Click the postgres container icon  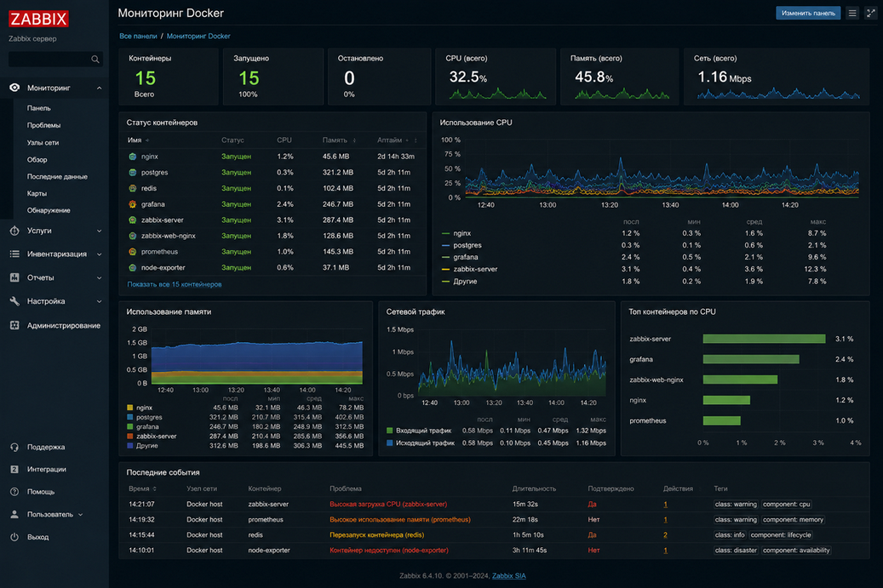tap(132, 172)
